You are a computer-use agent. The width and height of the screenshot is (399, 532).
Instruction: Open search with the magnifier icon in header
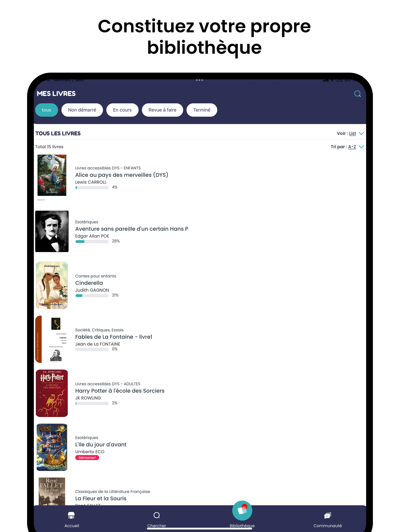[x=357, y=93]
